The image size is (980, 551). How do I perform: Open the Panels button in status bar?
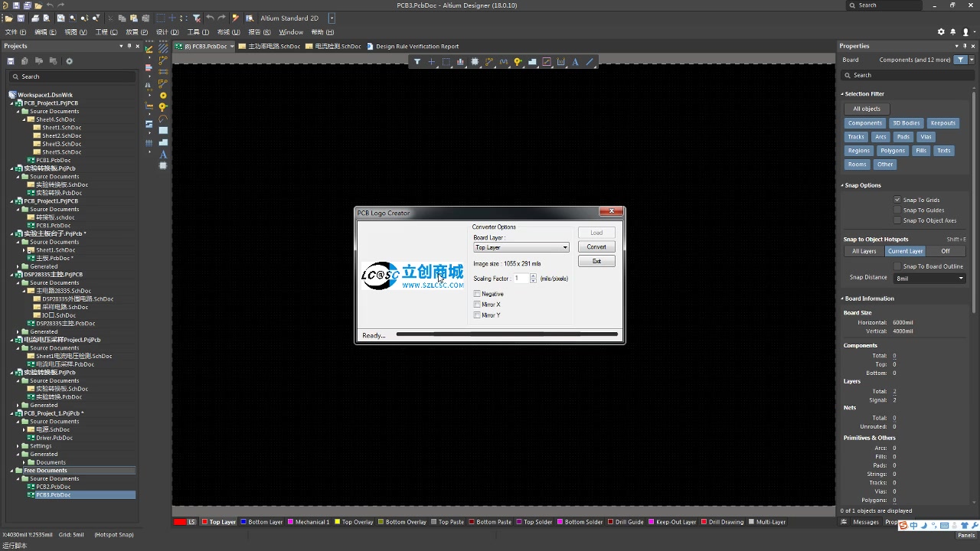click(x=965, y=535)
